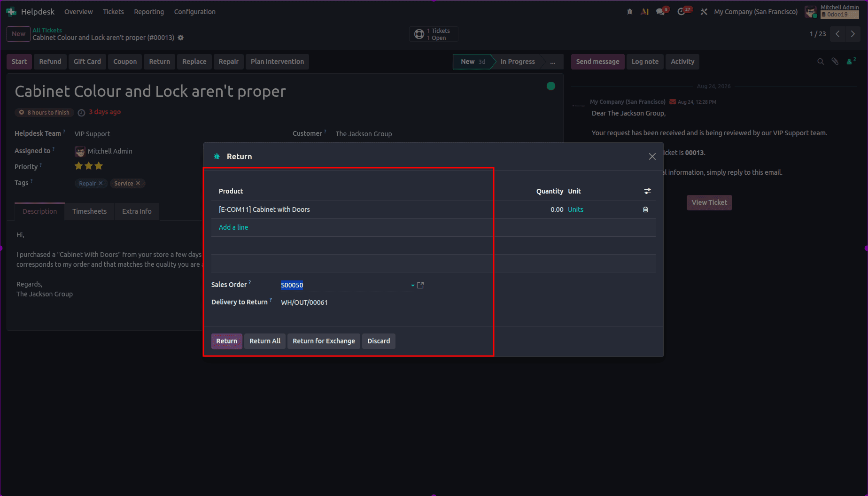Close the Return dialog
This screenshot has width=868, height=496.
[x=652, y=156]
